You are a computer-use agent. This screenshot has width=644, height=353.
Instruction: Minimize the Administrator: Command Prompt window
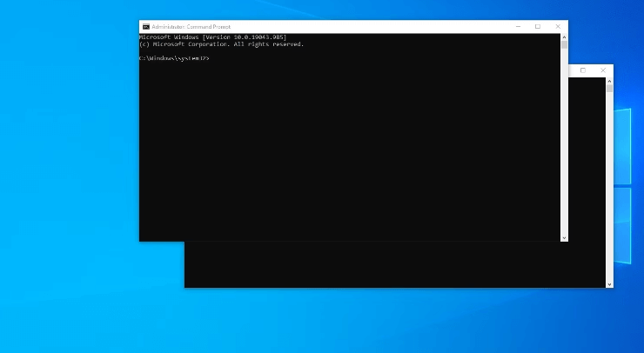[517, 27]
